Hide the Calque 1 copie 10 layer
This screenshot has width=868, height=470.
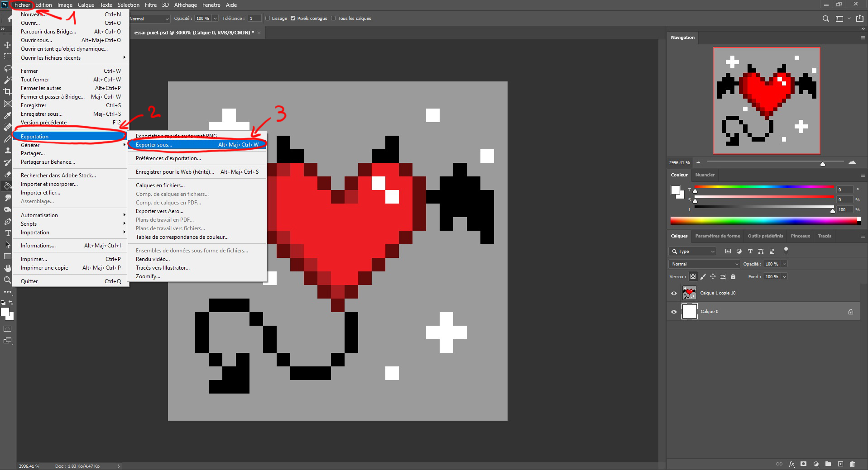(674, 293)
